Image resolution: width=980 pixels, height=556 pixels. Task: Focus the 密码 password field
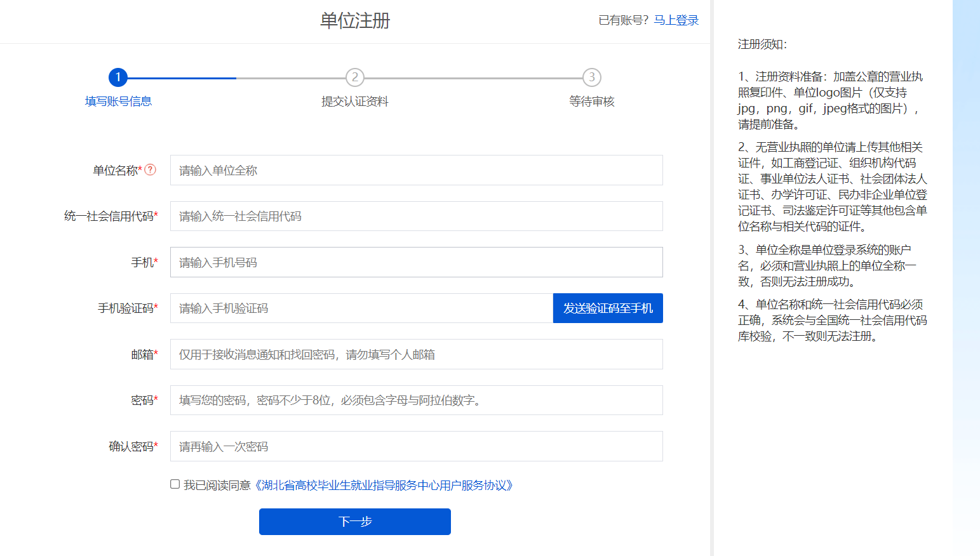416,400
